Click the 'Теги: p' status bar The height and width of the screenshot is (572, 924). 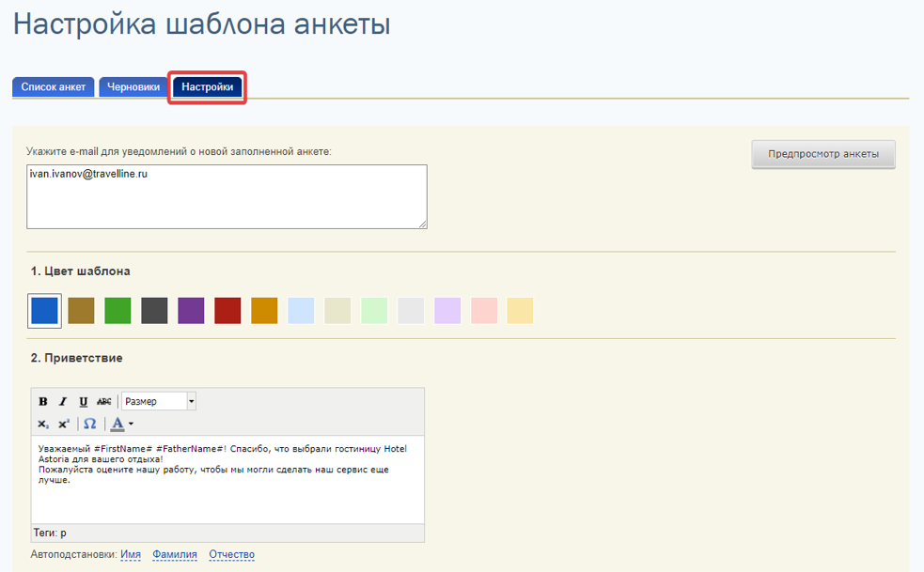227,533
